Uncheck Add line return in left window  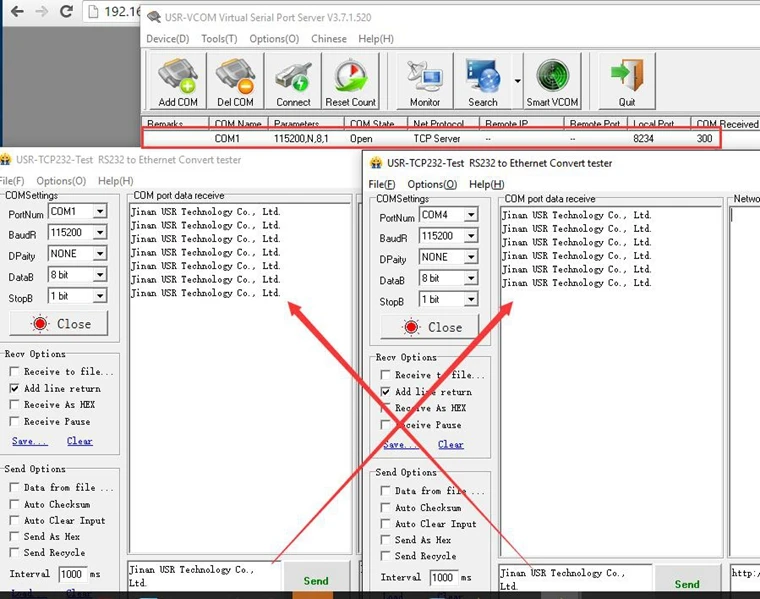15,388
